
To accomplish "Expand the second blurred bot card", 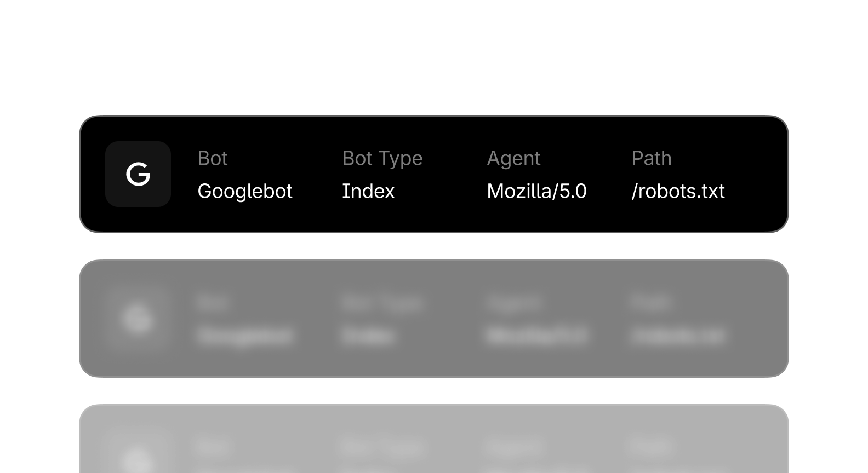I will tap(434, 319).
